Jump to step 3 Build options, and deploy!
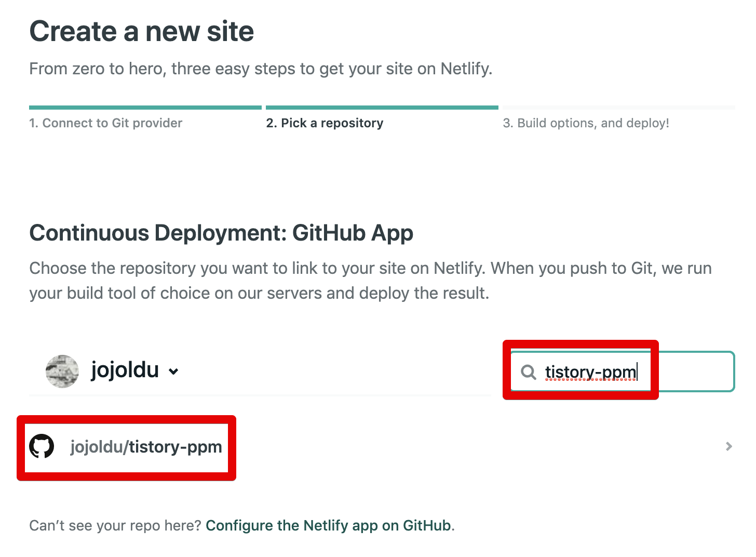Viewport: 756px width, 557px height. [x=586, y=123]
